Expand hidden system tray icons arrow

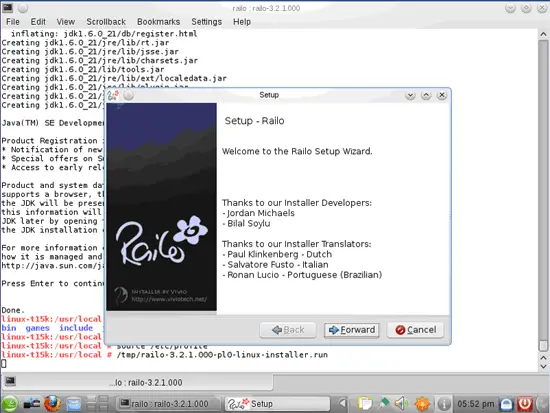(x=343, y=404)
